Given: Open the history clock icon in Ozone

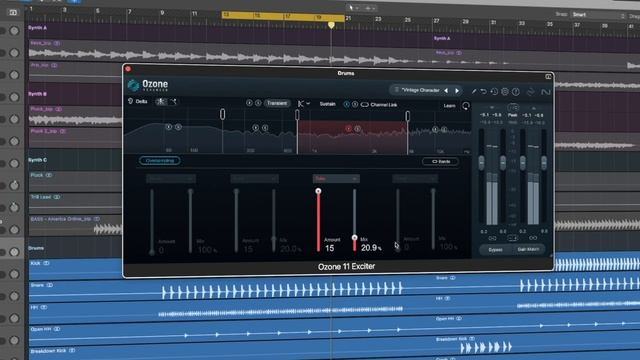Looking at the screenshot, I should pyautogui.click(x=494, y=92).
